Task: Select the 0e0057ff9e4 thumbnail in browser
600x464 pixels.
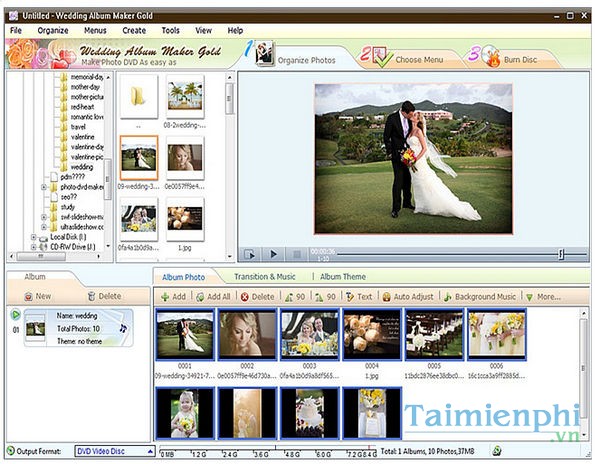Action: 185,158
